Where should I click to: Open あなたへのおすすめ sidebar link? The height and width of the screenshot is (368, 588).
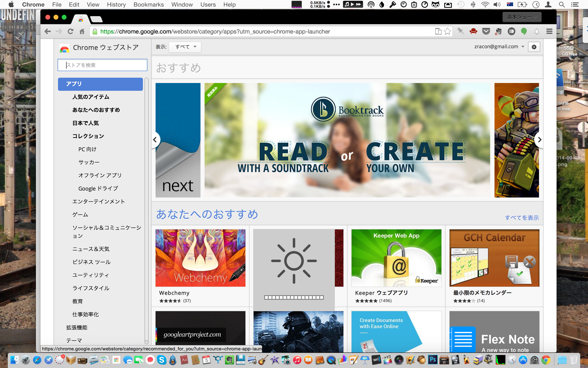point(96,110)
